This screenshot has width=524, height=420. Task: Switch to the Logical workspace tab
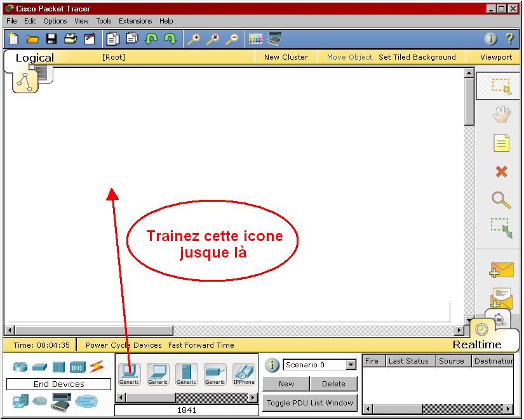34,58
